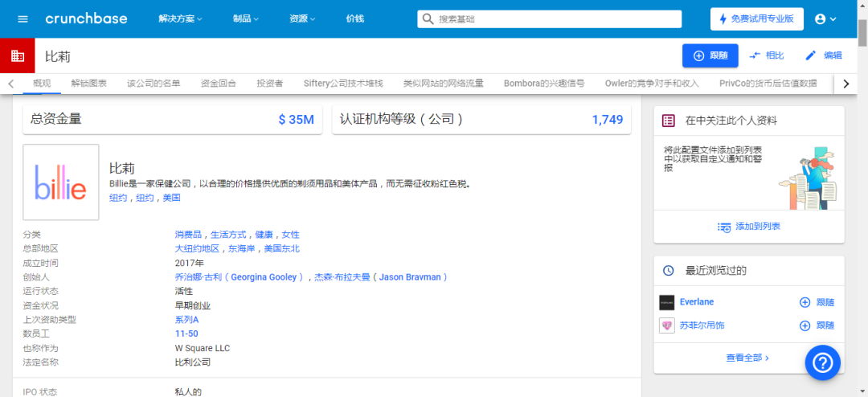Follow Everlane with its 跟随 button
This screenshot has height=397, width=868.
tap(817, 302)
